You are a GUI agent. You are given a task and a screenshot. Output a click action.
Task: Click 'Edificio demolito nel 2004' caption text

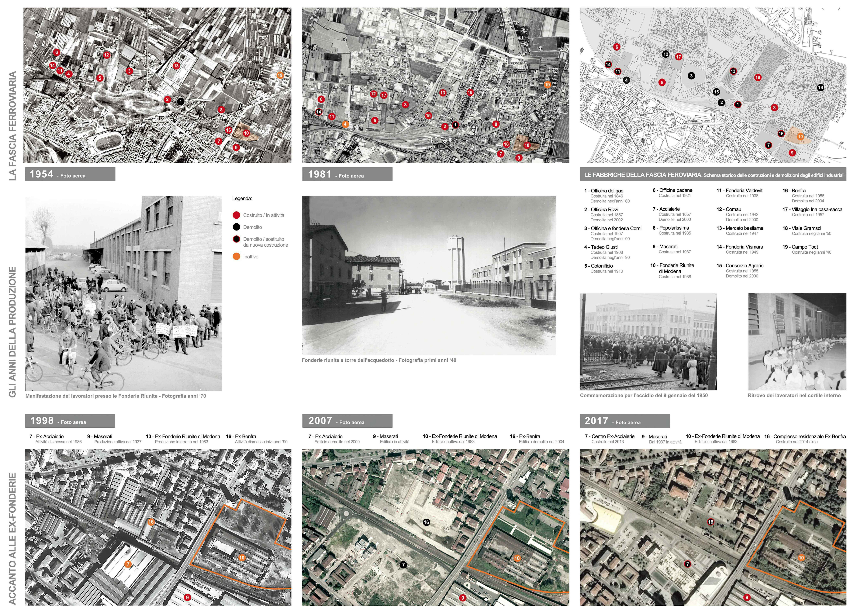click(x=541, y=442)
